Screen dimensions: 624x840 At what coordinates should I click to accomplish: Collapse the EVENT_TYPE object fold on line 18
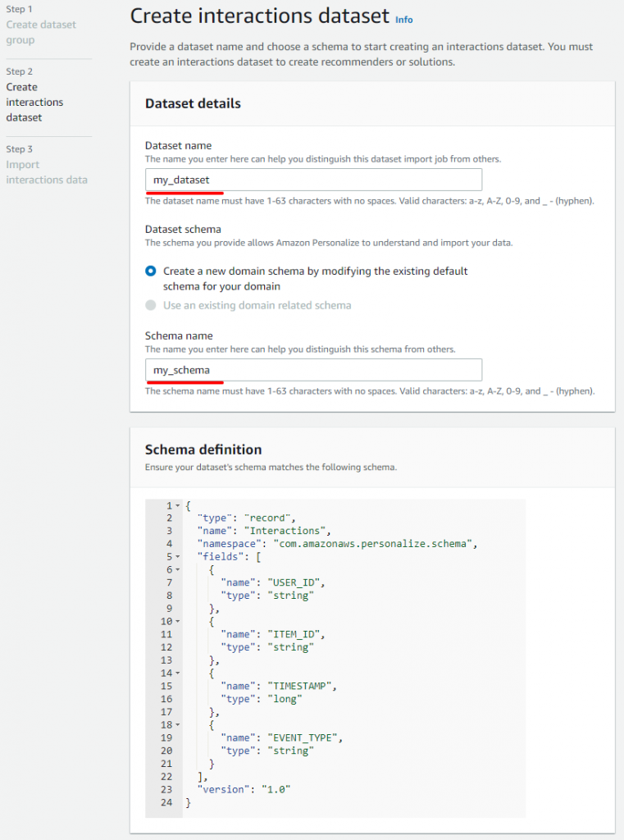coord(178,725)
